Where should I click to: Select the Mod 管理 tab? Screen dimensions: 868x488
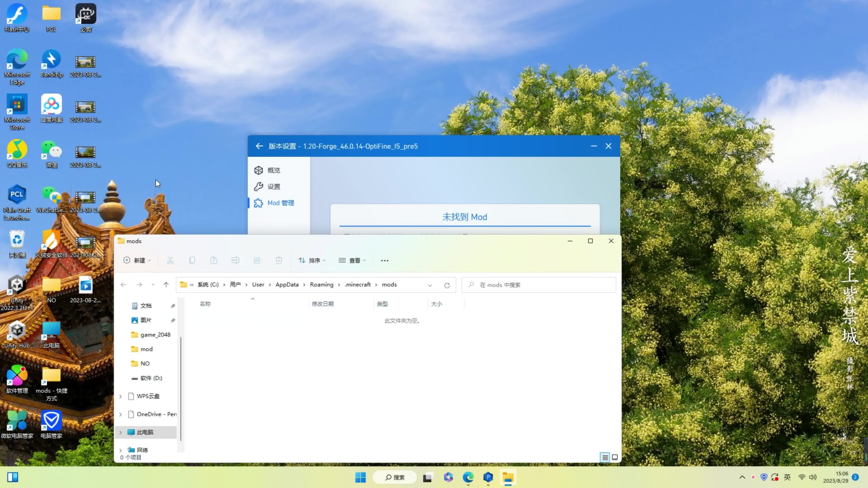coord(280,203)
